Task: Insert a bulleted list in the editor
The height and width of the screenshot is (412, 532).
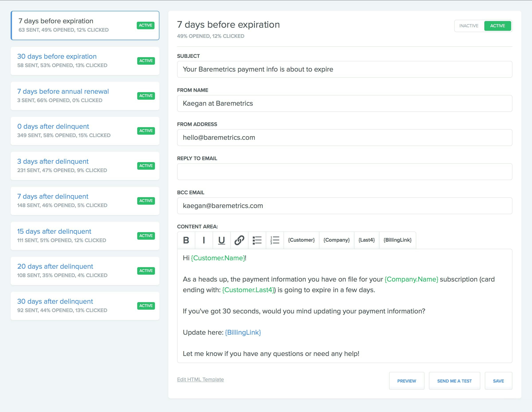Action: [257, 240]
